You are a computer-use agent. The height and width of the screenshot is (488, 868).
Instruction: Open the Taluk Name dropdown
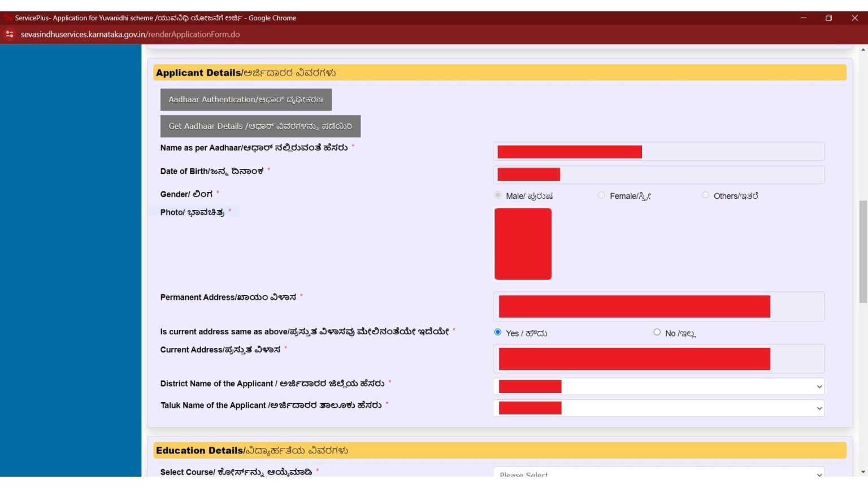click(659, 408)
